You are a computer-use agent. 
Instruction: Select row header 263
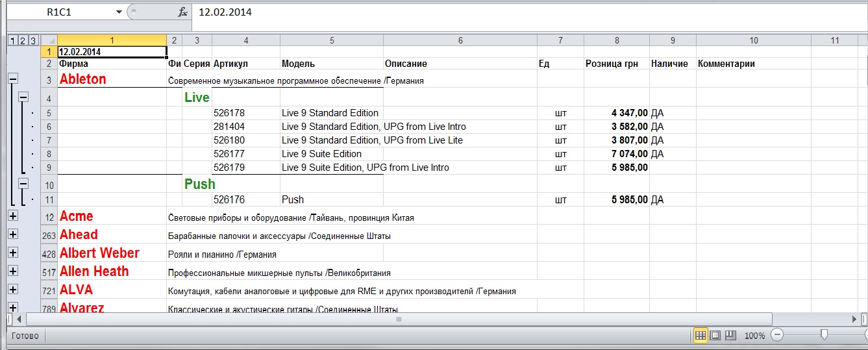point(49,235)
